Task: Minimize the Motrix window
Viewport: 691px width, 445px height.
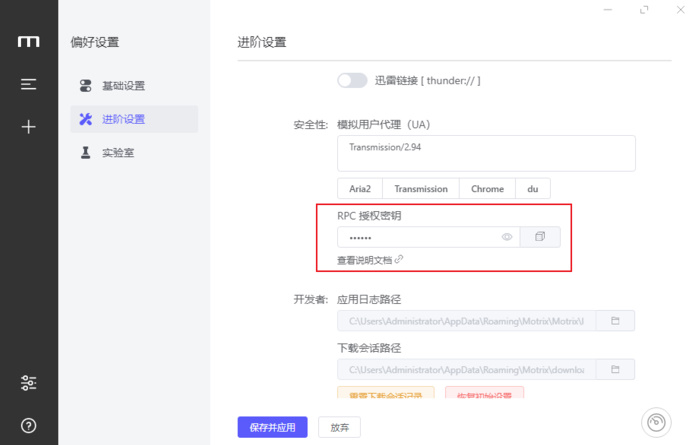Action: coord(608,10)
